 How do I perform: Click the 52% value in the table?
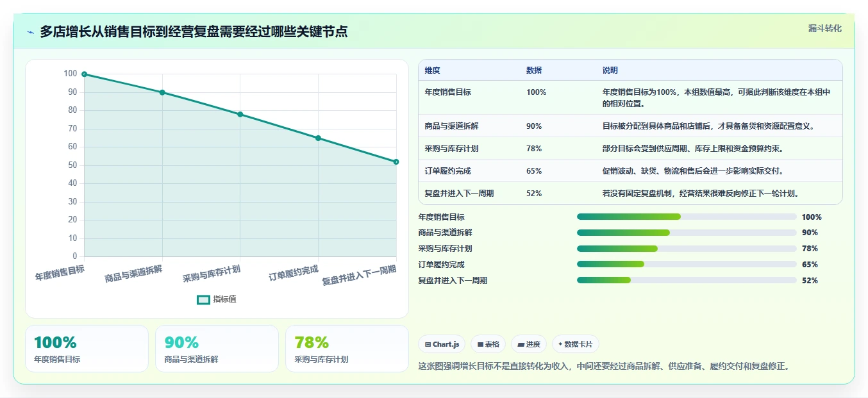pos(534,194)
